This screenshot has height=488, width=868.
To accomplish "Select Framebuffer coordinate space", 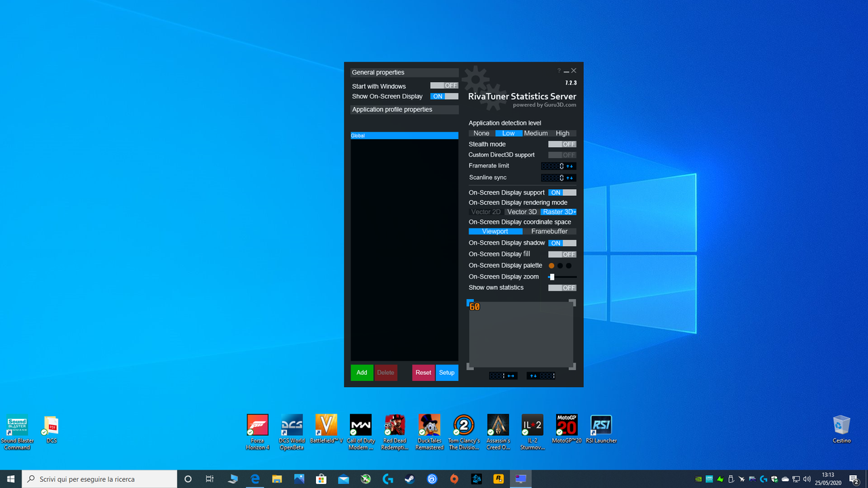I will [x=550, y=232].
